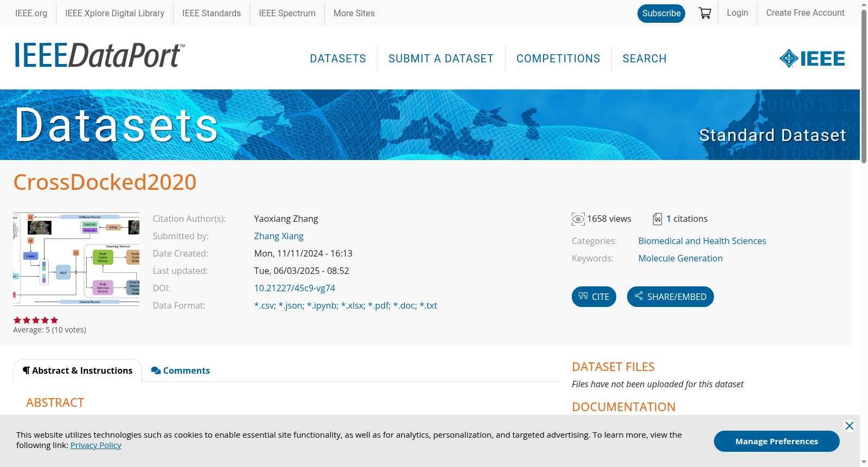Open submitter Zhang Xiang's profile

click(x=279, y=236)
